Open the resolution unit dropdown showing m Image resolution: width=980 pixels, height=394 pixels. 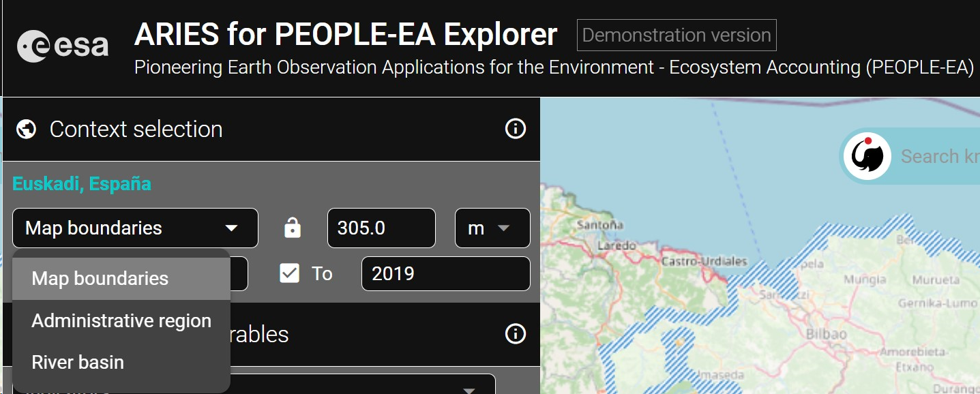coord(492,228)
